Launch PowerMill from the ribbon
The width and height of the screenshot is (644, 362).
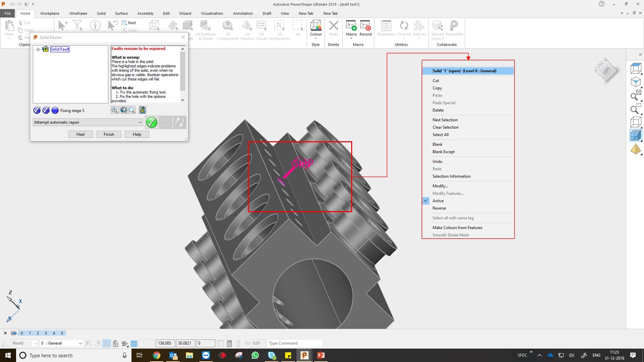[x=454, y=28]
